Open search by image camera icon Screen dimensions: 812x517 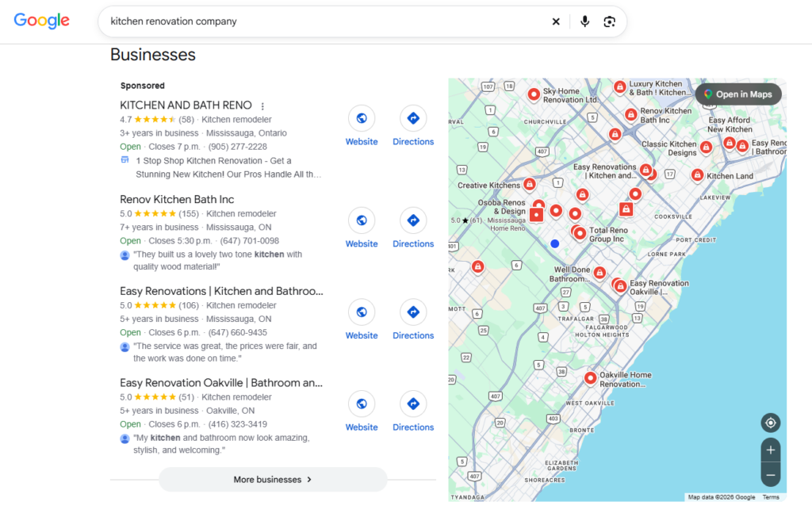point(610,21)
